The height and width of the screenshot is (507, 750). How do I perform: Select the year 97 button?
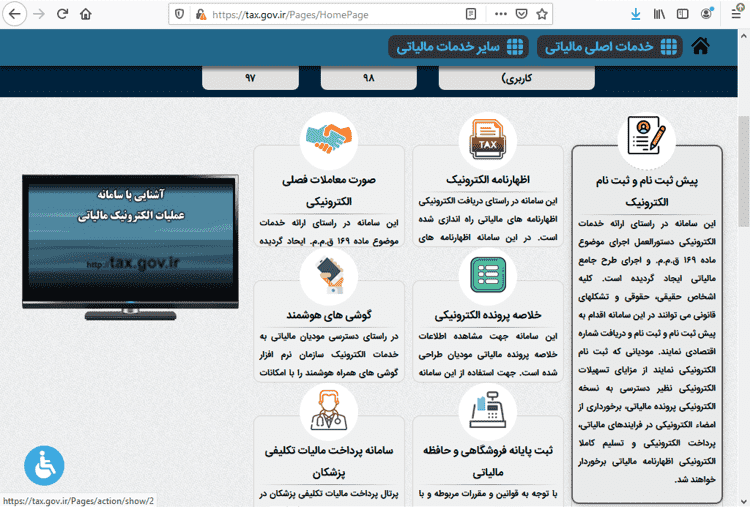pyautogui.click(x=250, y=78)
